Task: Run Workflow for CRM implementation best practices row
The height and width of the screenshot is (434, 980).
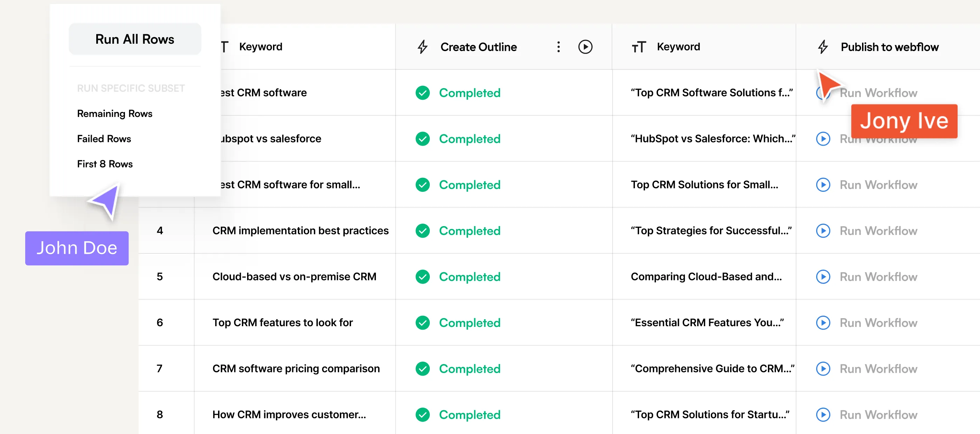Action: 823,231
